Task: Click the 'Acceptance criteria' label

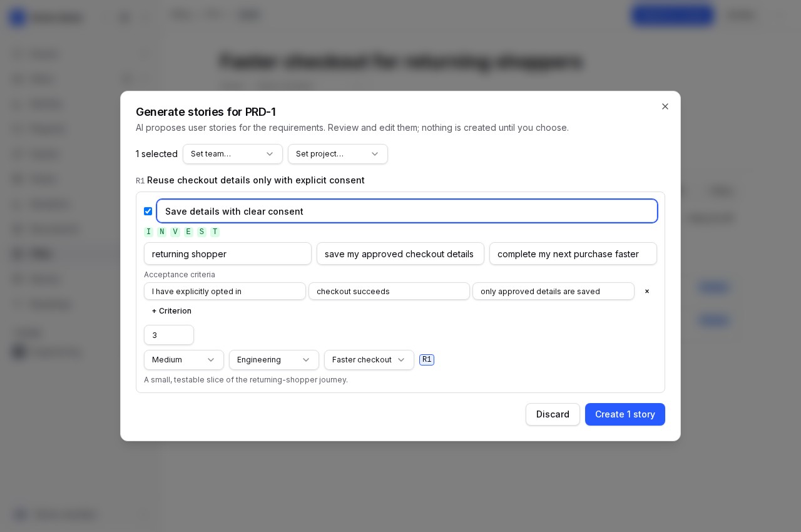Action: point(180,275)
